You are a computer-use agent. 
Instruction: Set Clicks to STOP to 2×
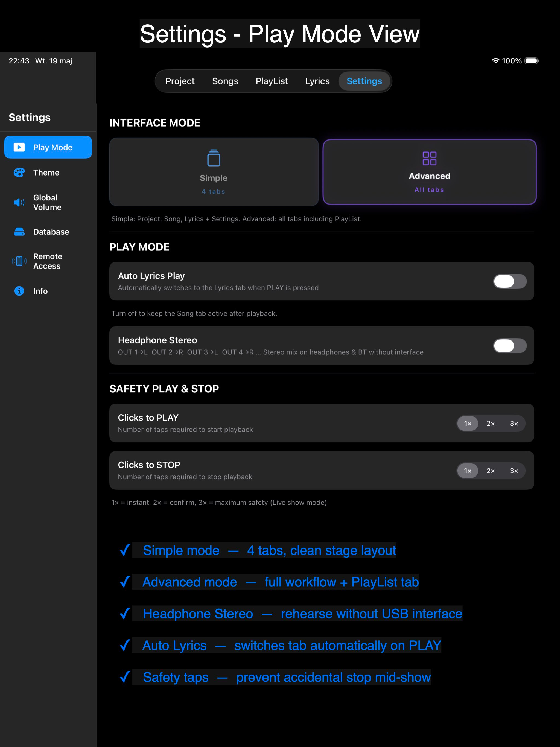click(x=491, y=471)
